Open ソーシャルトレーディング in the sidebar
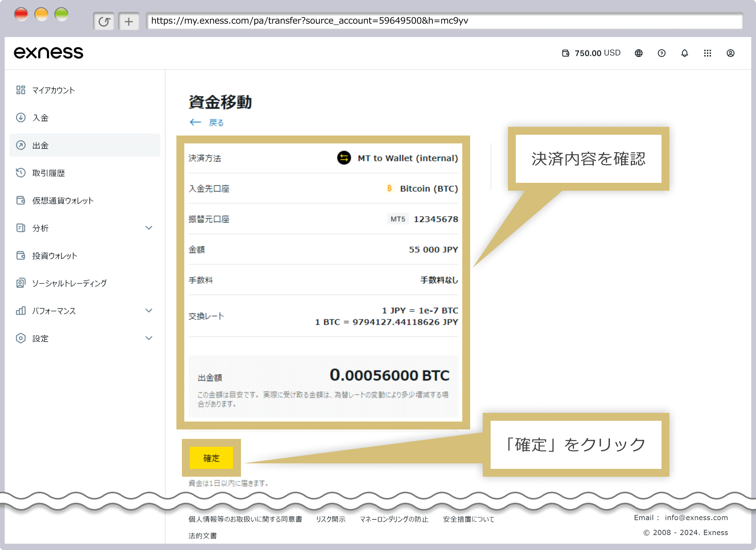The image size is (756, 550). click(x=85, y=283)
